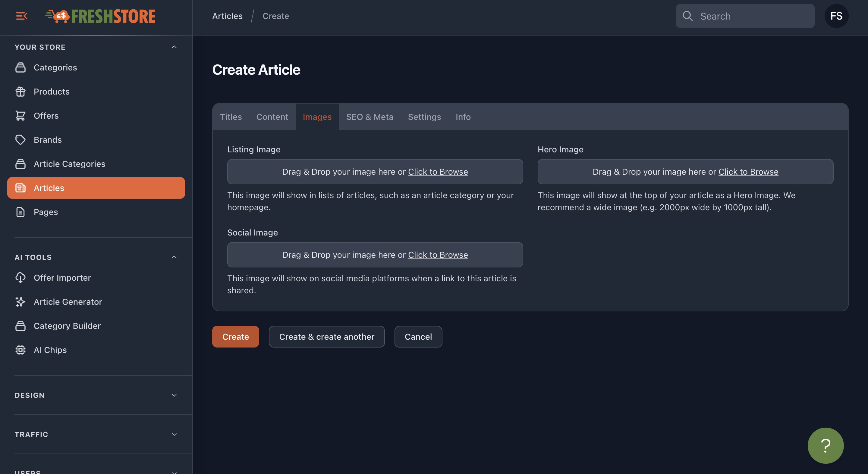Click the Products gift icon
868x474 pixels.
[x=20, y=92]
